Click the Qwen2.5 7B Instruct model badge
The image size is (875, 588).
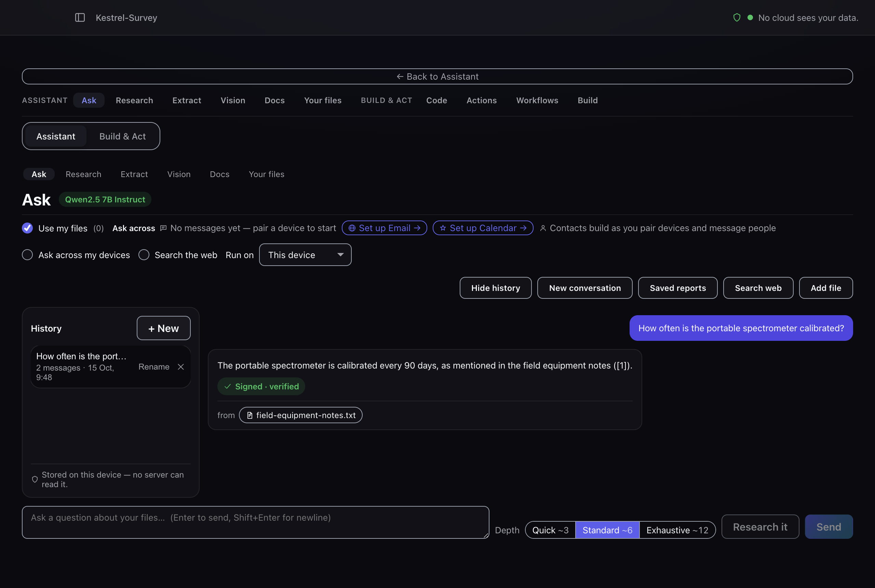click(105, 200)
